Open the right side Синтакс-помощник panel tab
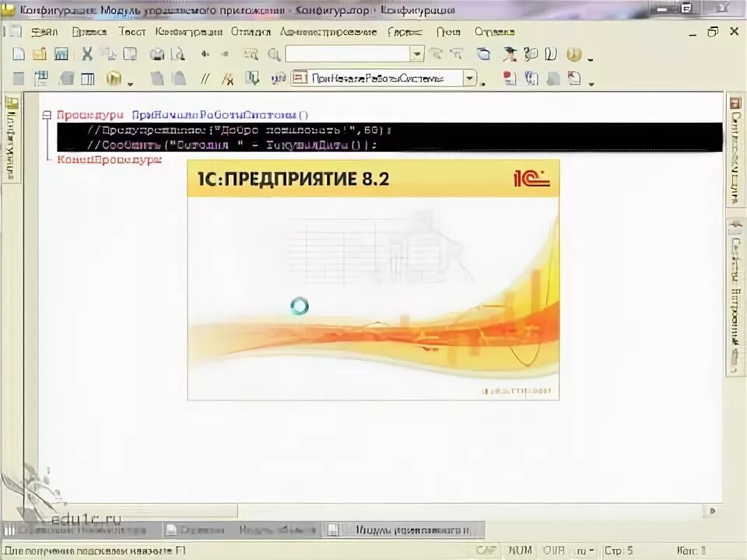 [x=737, y=150]
